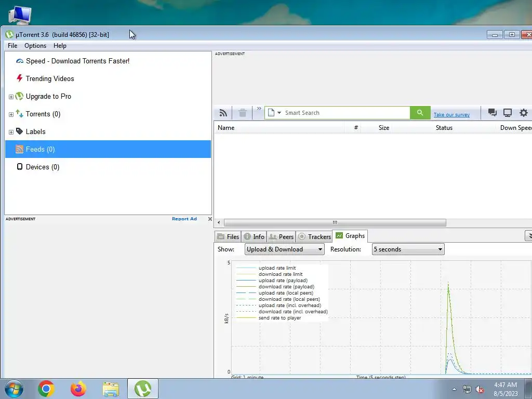Click the trash remove toolbar icon
Viewport: 532px width, 399px height.
coord(242,113)
